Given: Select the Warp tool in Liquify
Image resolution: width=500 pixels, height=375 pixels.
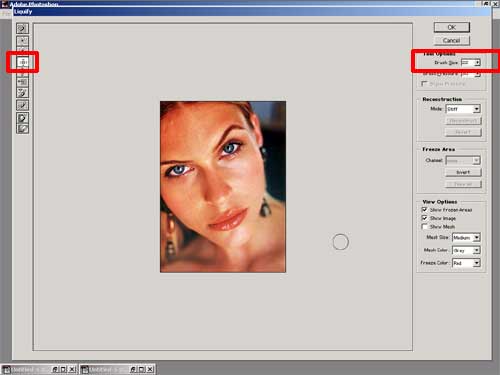Looking at the screenshot, I should pos(22,28).
